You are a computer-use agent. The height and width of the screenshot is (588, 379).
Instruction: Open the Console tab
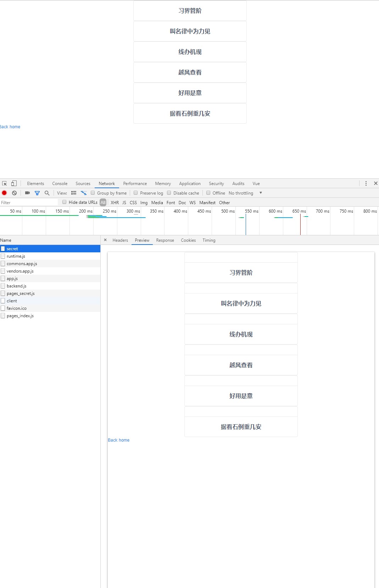point(60,184)
